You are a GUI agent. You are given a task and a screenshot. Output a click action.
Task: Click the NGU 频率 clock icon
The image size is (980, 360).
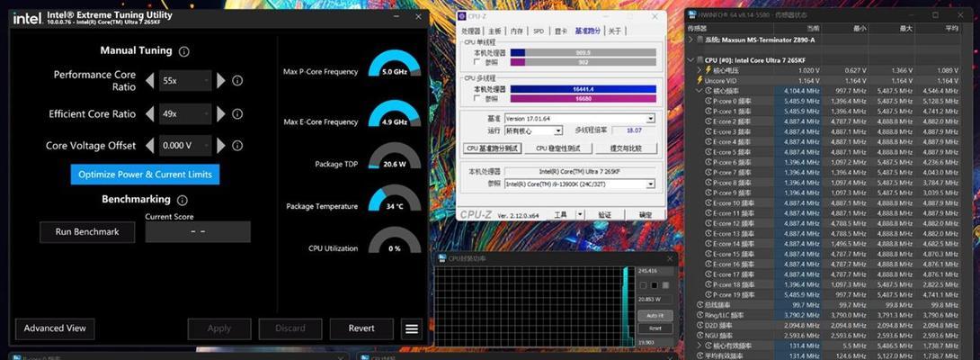tap(699, 336)
